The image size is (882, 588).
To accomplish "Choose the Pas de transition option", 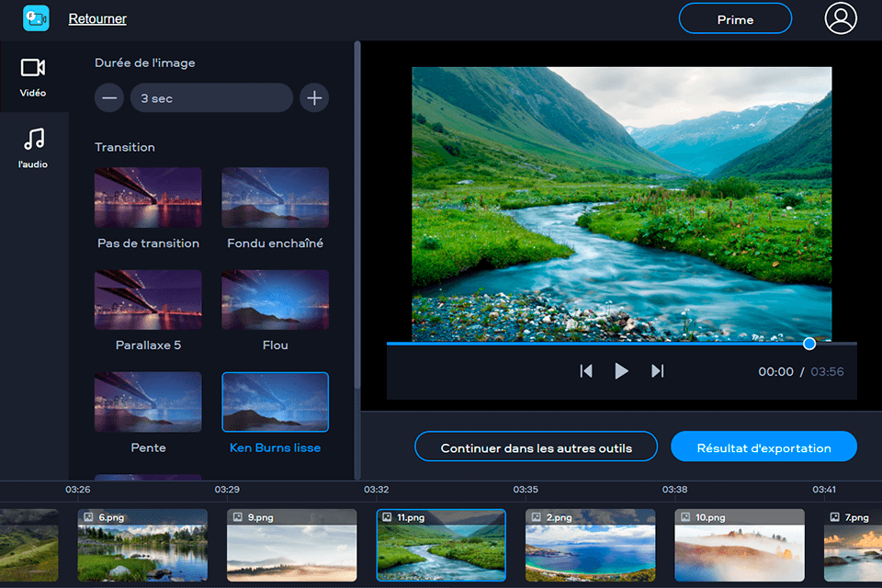I will (x=148, y=197).
